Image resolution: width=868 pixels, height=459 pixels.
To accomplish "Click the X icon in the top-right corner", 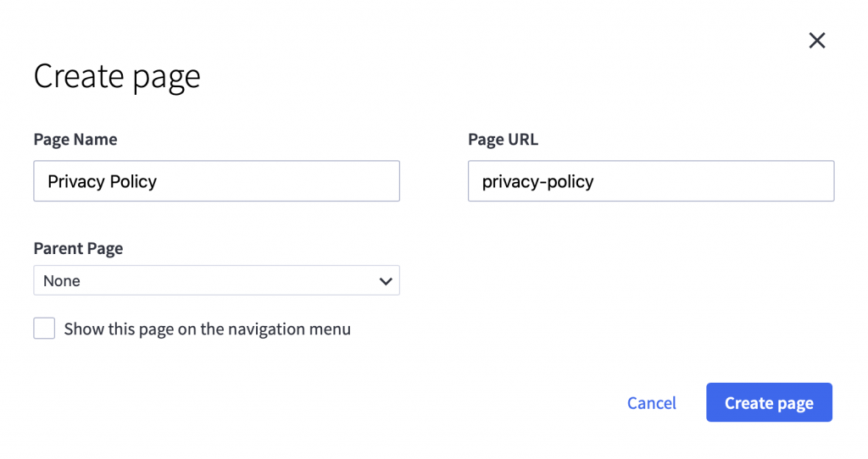I will pos(816,41).
